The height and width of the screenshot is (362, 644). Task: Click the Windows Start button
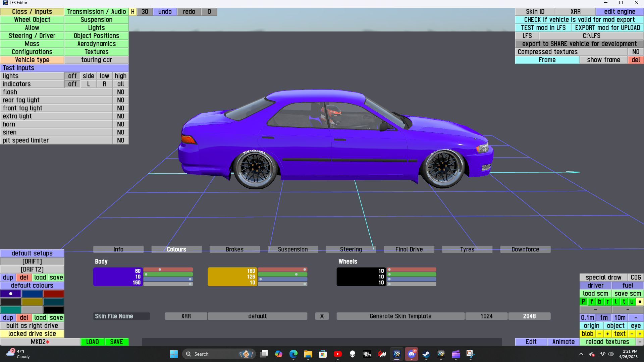(x=174, y=354)
